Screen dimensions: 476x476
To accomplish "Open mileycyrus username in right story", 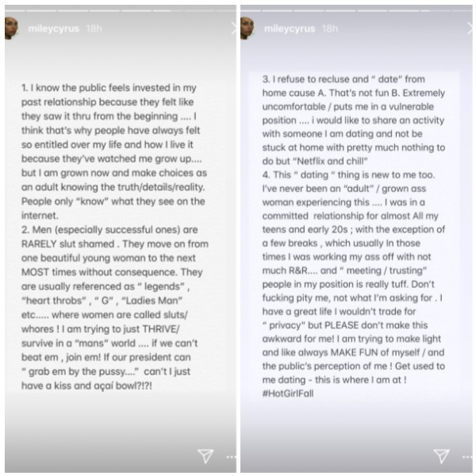I will [x=290, y=29].
